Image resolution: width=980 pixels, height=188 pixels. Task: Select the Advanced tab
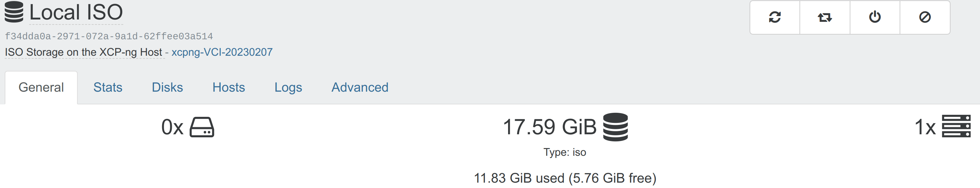click(359, 87)
